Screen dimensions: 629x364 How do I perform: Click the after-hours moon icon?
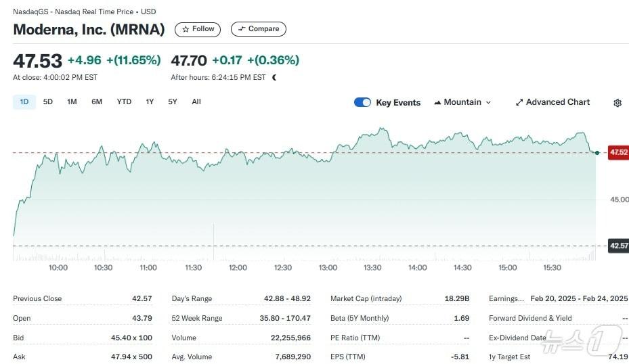tap(274, 77)
